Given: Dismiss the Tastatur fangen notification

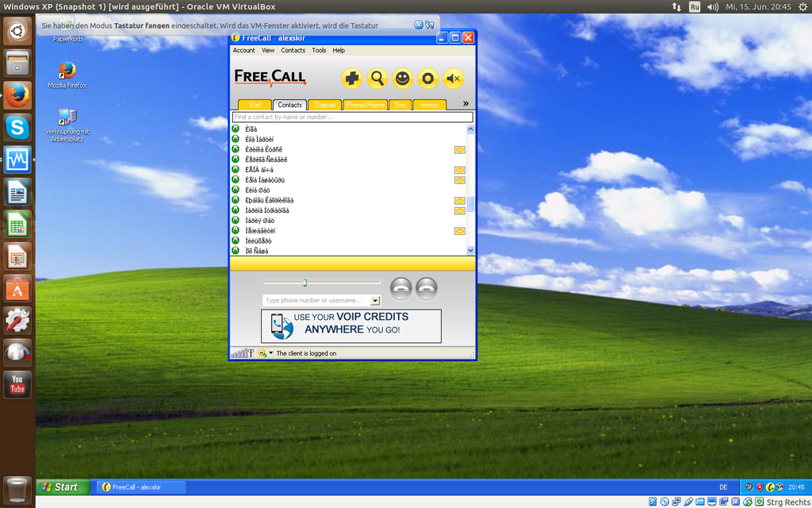Looking at the screenshot, I should (419, 25).
